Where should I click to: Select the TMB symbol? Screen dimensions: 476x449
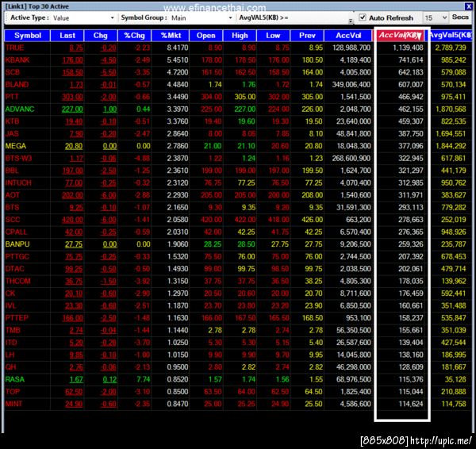click(13, 330)
